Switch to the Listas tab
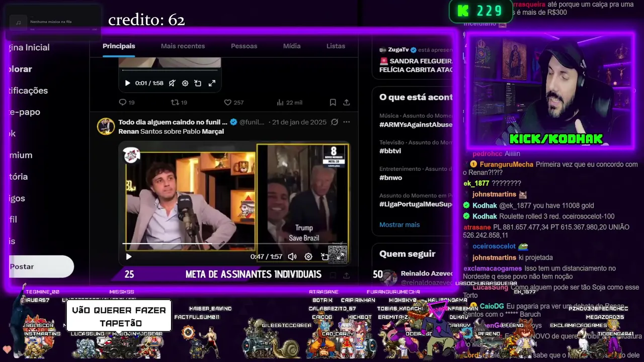This screenshot has width=644, height=362. pos(336,46)
